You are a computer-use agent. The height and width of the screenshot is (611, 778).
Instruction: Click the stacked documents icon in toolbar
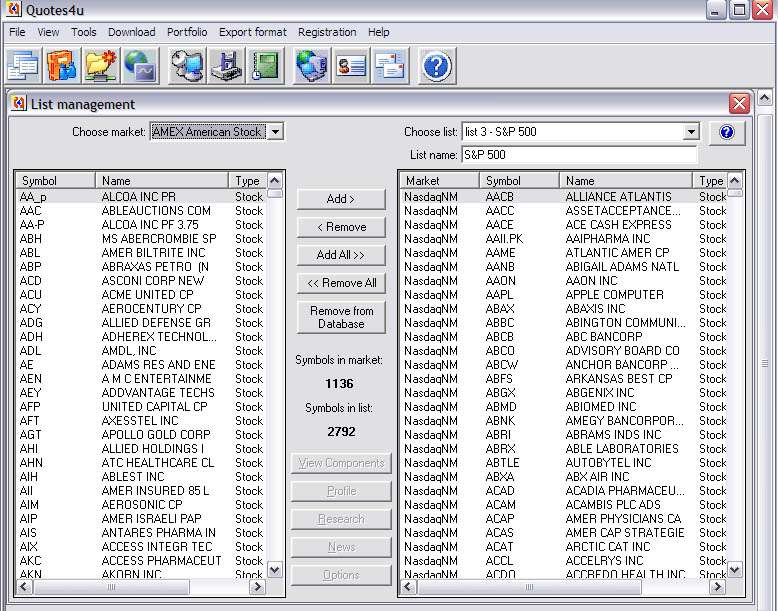pos(23,66)
